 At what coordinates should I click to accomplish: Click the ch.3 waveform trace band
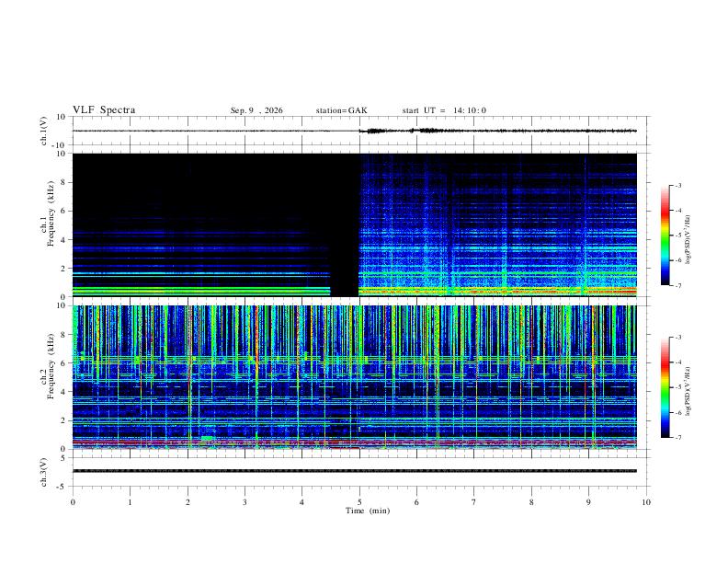click(355, 471)
